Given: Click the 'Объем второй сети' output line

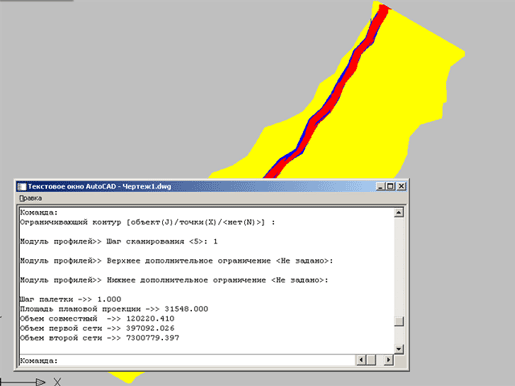Looking at the screenshot, I should [100, 338].
